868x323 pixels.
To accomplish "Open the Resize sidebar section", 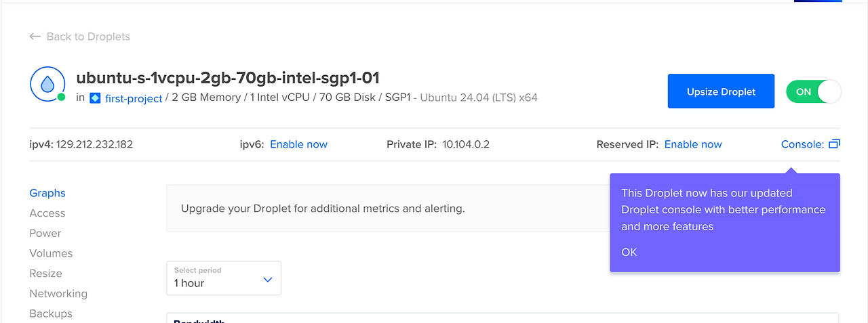I will tap(45, 274).
